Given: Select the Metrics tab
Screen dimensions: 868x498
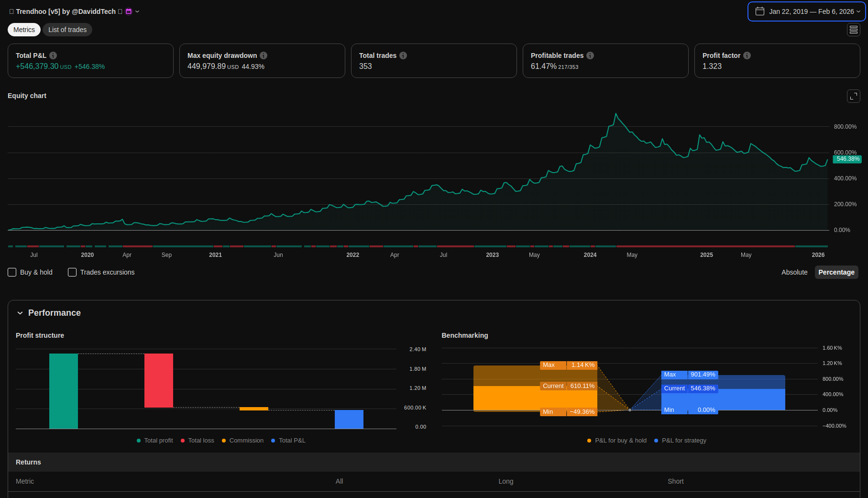Looking at the screenshot, I should point(24,30).
